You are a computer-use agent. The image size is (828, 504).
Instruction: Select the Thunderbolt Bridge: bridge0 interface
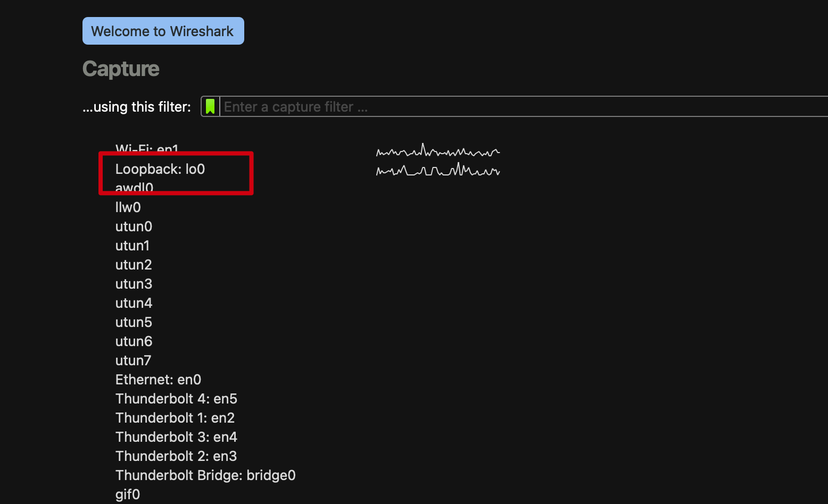[205, 475]
